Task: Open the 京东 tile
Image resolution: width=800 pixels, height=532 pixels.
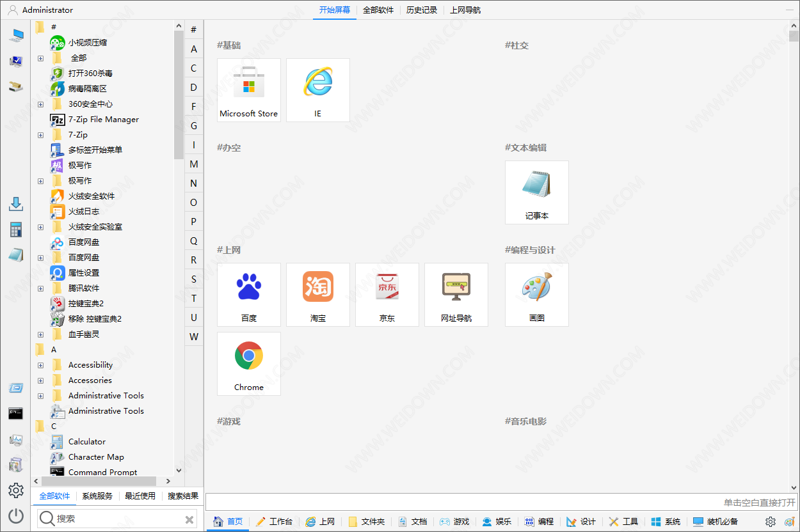Action: (387, 295)
